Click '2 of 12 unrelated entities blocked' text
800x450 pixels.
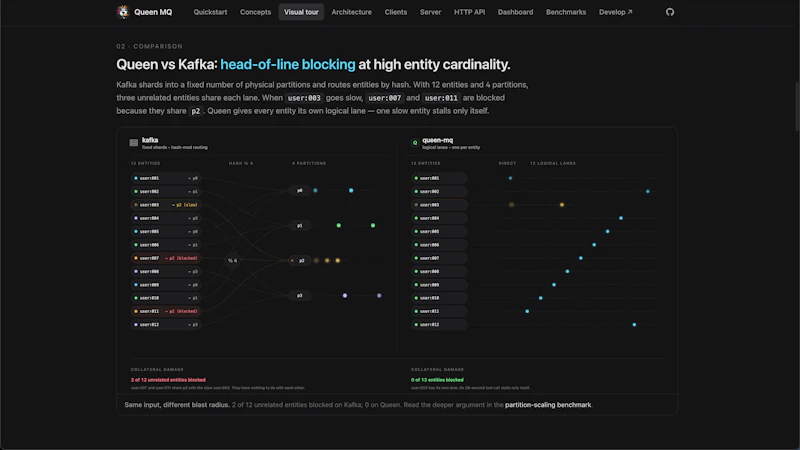click(x=168, y=380)
